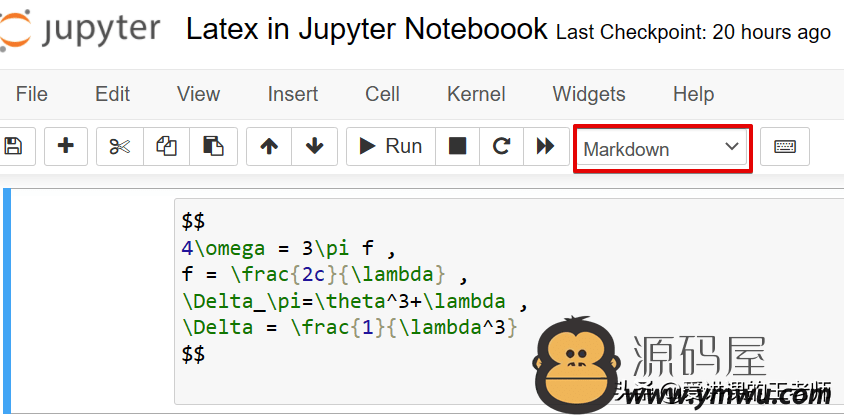Open the Insert menu
Image resolution: width=844 pixels, height=415 pixels.
tap(293, 94)
